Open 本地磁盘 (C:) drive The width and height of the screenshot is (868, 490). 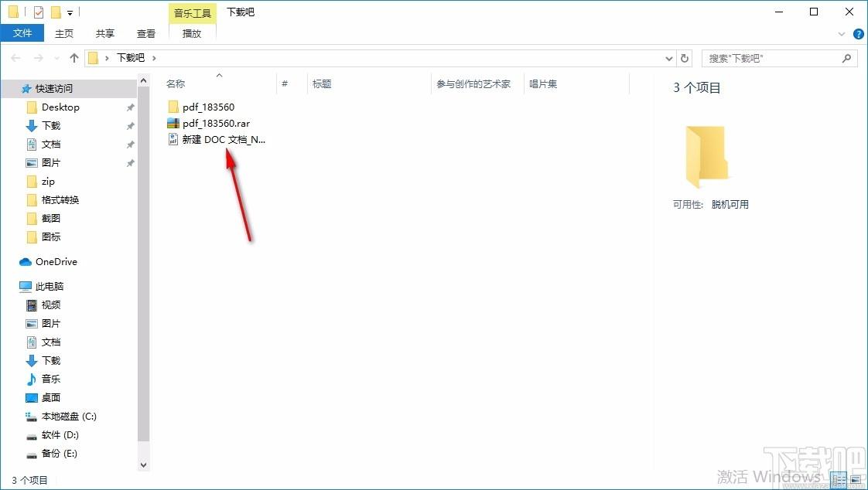point(69,416)
